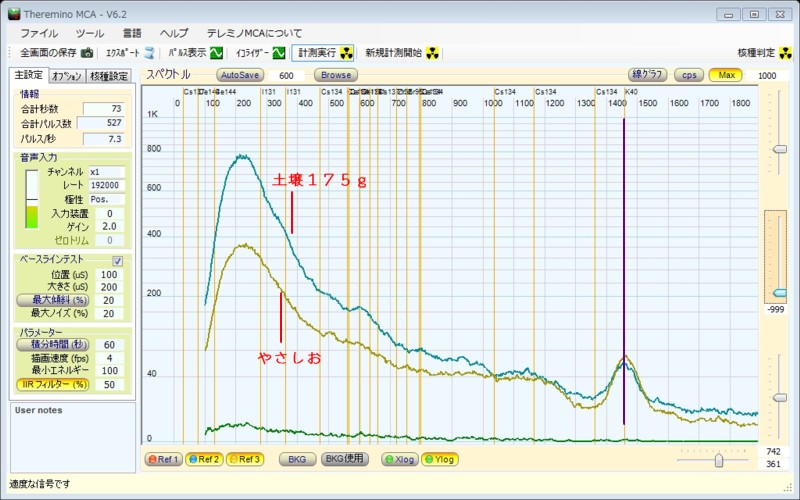800x500 pixels.
Task: Click the Theremino MCA title bar app icon
Action: [x=14, y=14]
